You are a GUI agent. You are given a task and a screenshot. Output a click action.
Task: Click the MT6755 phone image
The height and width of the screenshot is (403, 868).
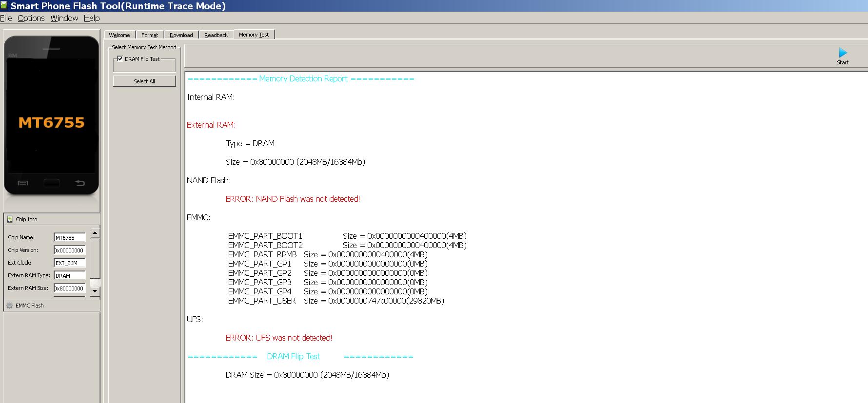pos(52,115)
